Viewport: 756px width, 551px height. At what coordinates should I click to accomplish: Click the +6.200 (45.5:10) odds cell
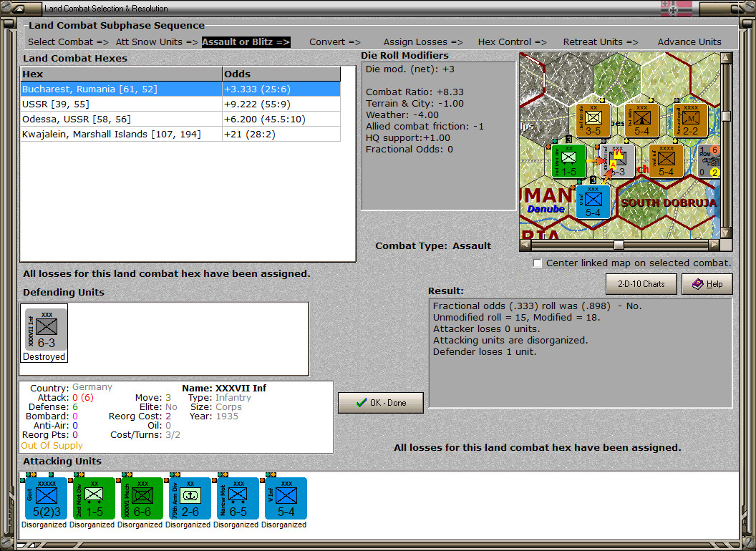(x=281, y=119)
